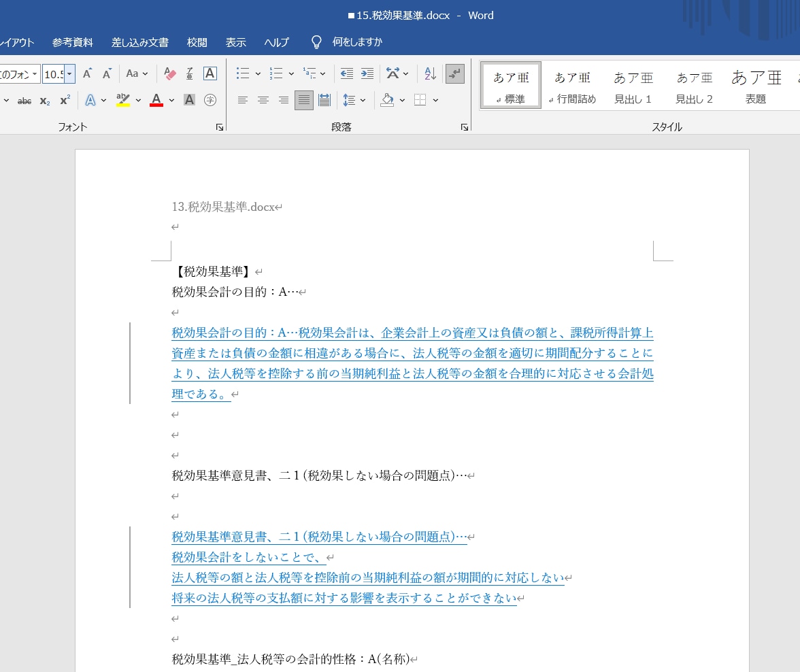This screenshot has width=800, height=672.
Task: Open the ヘルプ tab
Action: click(x=276, y=42)
